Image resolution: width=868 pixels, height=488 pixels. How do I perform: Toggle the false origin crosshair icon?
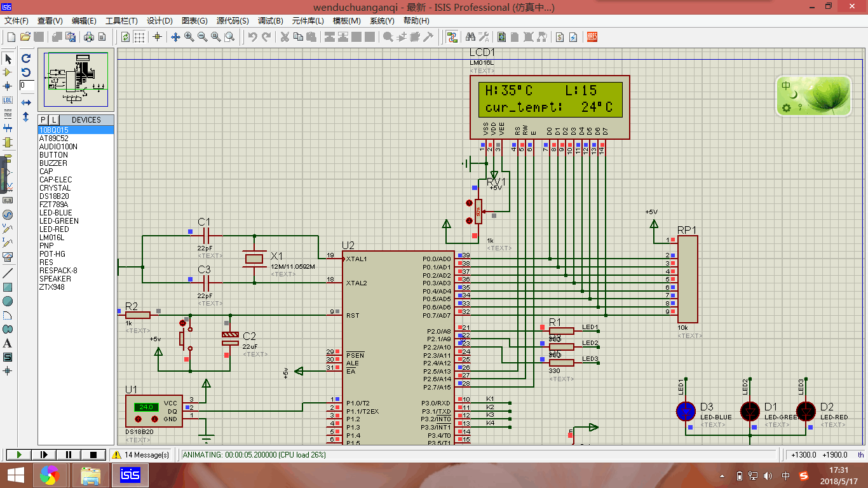click(158, 37)
